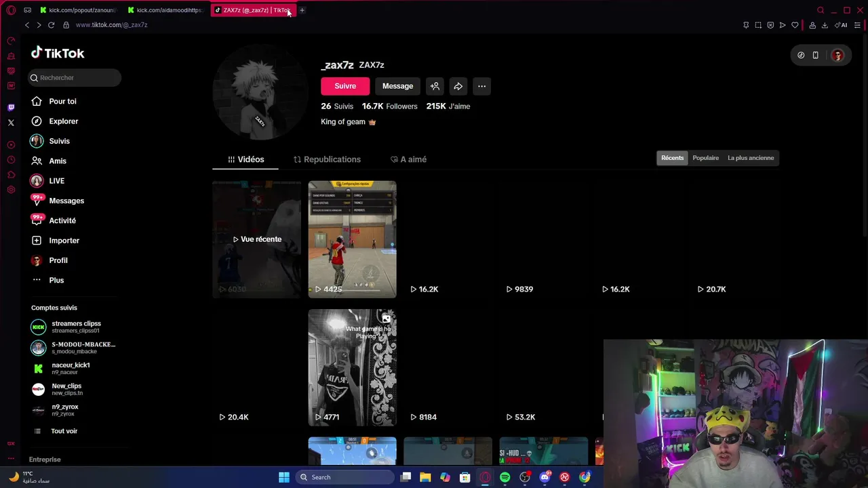
Task: Click the TikTok logo in sidebar
Action: click(58, 53)
